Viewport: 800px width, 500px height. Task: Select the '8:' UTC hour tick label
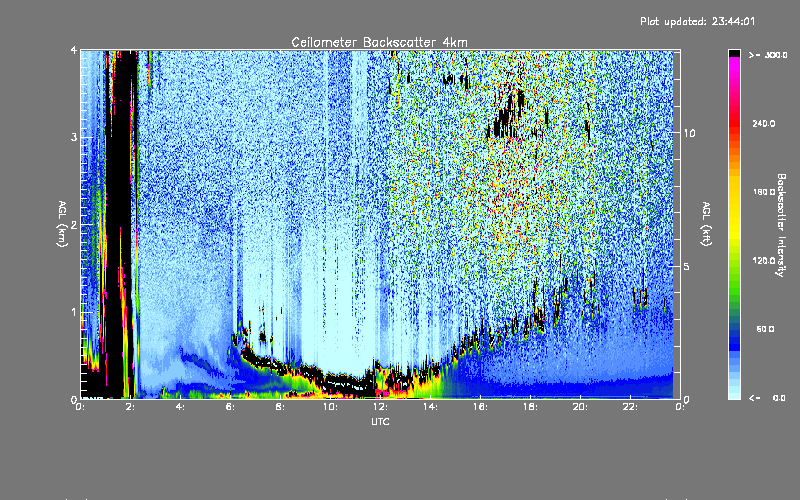pyautogui.click(x=281, y=407)
